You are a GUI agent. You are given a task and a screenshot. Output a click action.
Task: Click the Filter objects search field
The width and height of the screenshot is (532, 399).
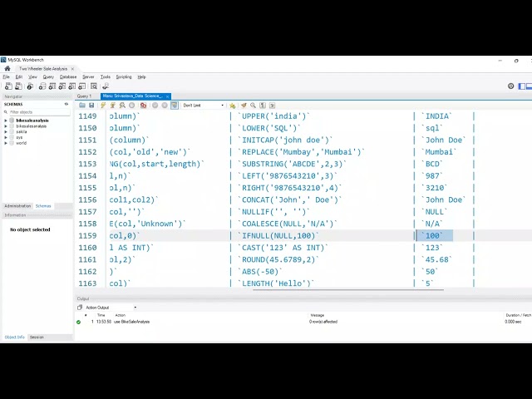click(x=37, y=112)
